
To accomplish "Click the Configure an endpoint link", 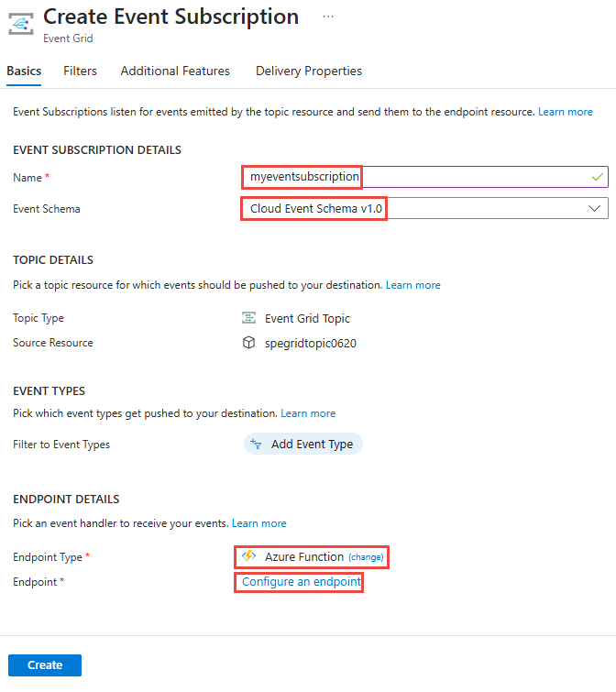I will click(x=302, y=582).
